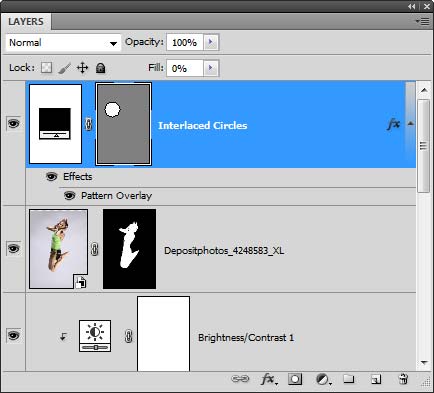434x393 pixels.
Task: Click the link layers icon
Action: tap(240, 379)
